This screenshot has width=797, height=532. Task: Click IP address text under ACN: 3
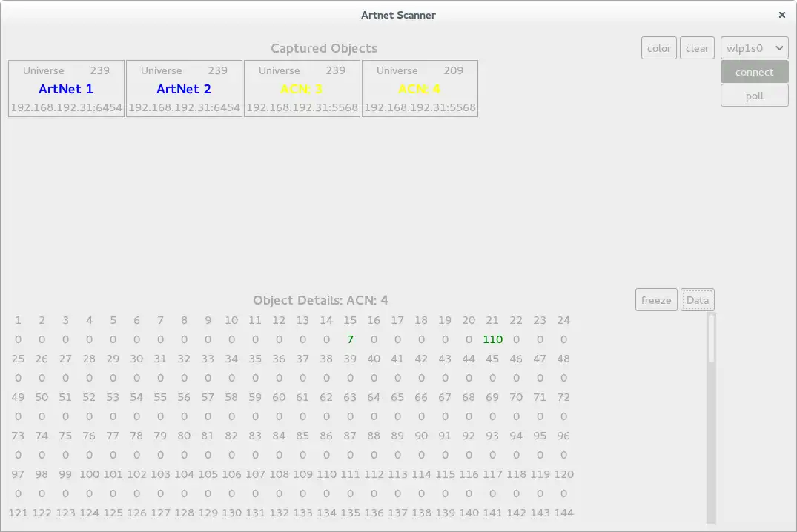302,107
